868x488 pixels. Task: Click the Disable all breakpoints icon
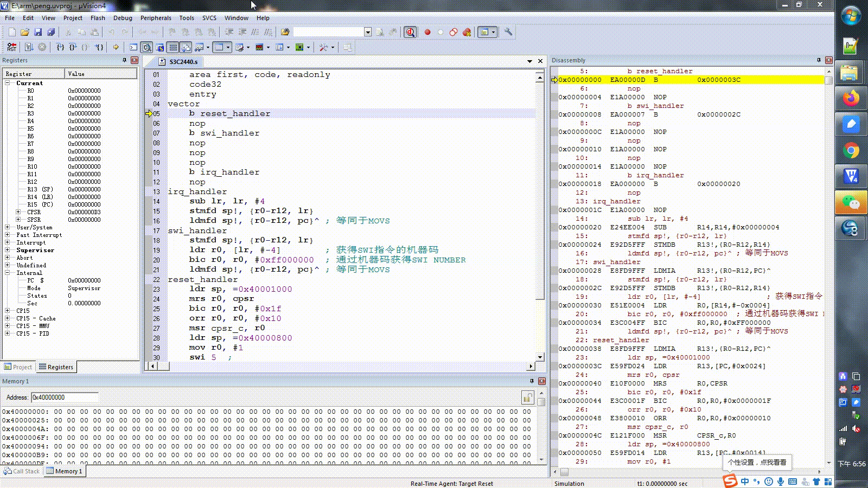[454, 32]
